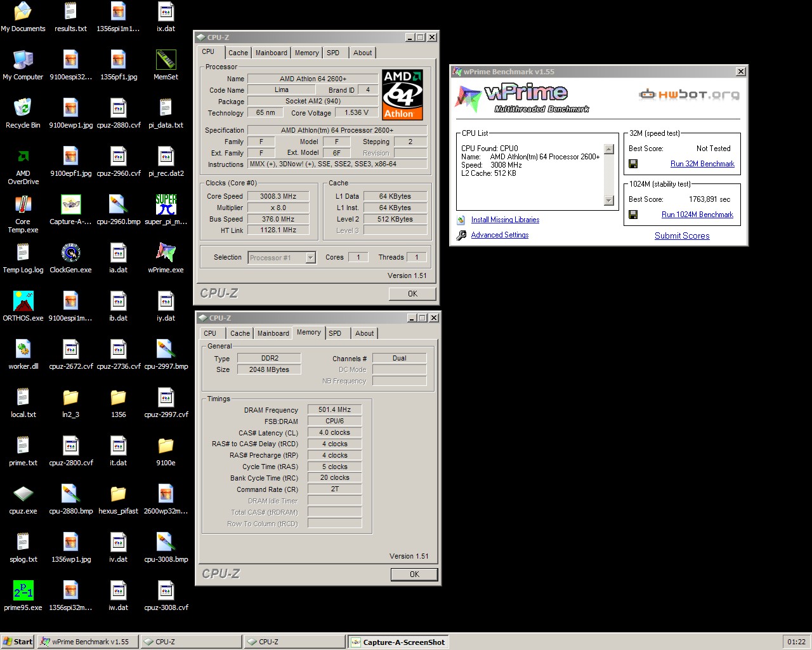Switch to Cache tab in CPU window
The width and height of the screenshot is (812, 650).
pyautogui.click(x=239, y=53)
